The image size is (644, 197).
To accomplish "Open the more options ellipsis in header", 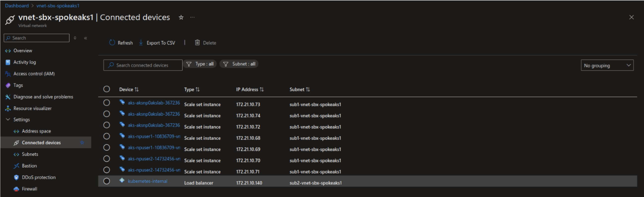I will 192,18.
